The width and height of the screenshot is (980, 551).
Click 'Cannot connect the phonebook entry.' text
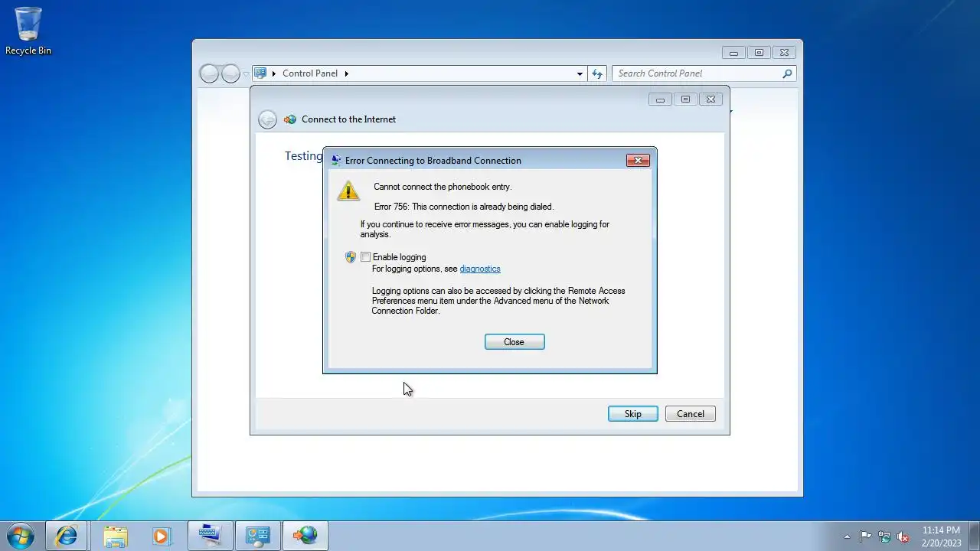click(x=443, y=187)
